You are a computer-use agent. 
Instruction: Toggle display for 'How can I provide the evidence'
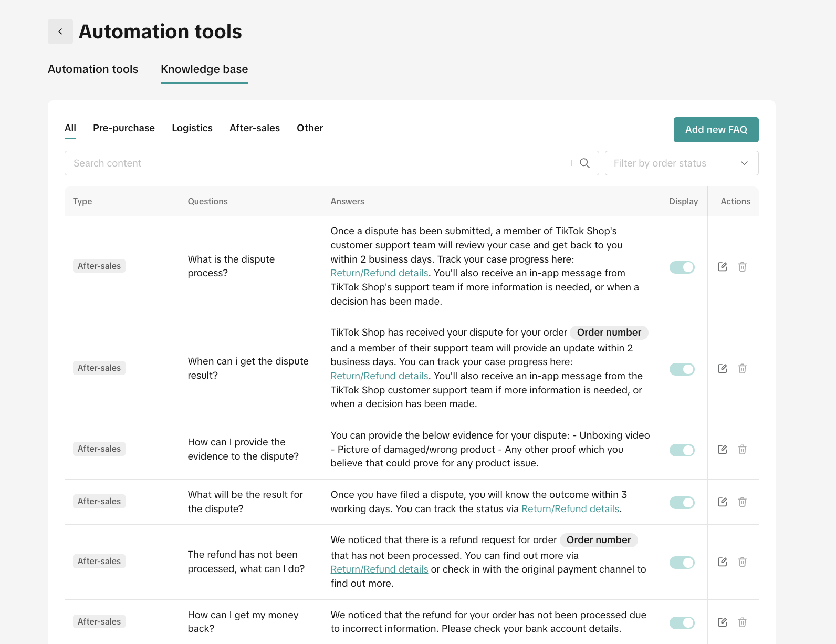682,450
